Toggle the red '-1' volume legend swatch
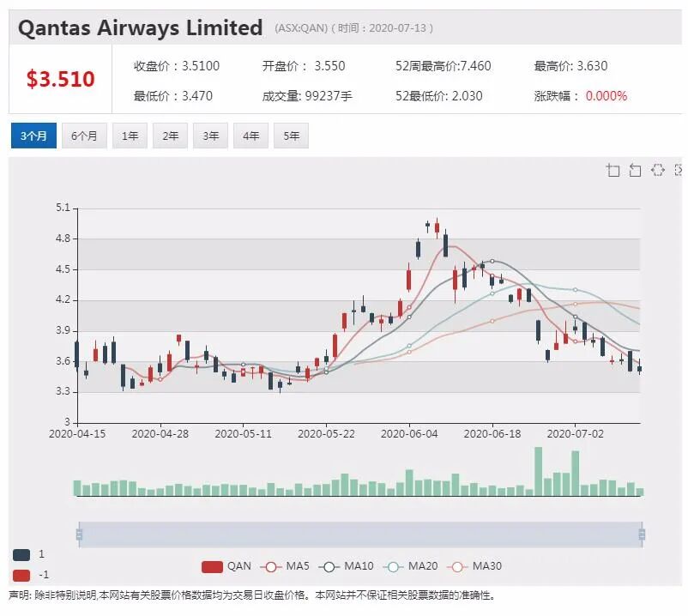 pyautogui.click(x=21, y=575)
